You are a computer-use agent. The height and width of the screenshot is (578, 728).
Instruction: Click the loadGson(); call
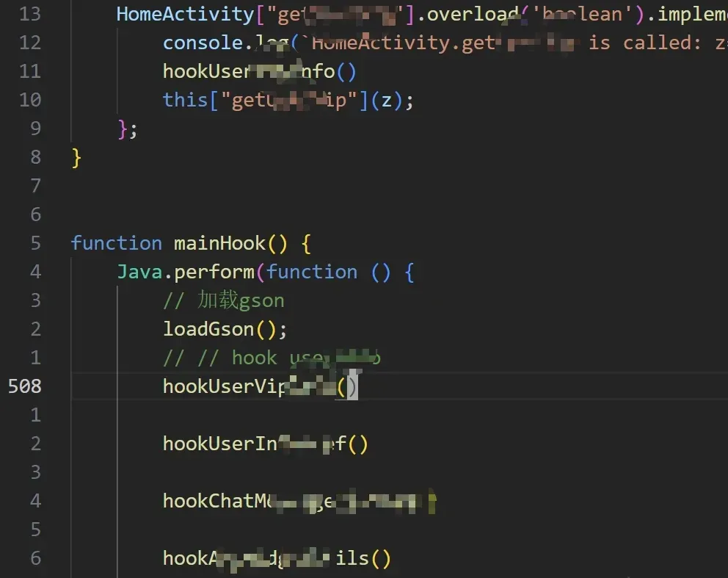[225, 330]
